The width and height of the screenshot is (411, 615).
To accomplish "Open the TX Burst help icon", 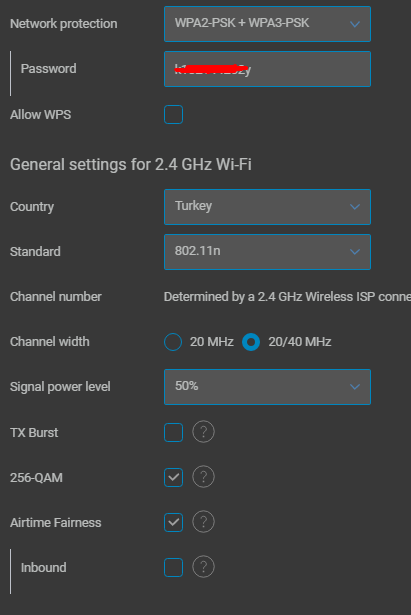I will pyautogui.click(x=203, y=432).
